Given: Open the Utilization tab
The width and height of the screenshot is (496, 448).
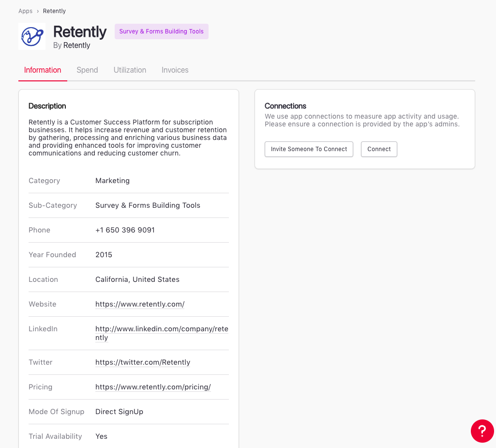Looking at the screenshot, I should point(130,70).
